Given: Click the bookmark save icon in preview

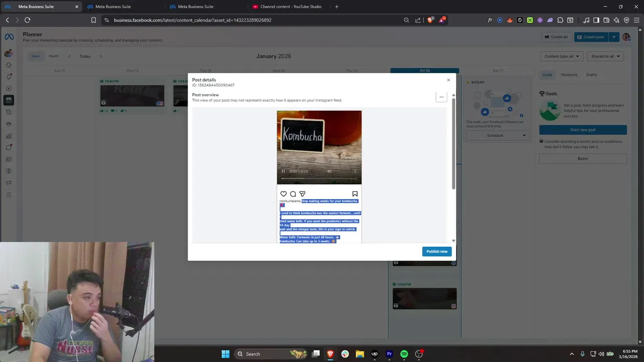Looking at the screenshot, I should [x=355, y=194].
